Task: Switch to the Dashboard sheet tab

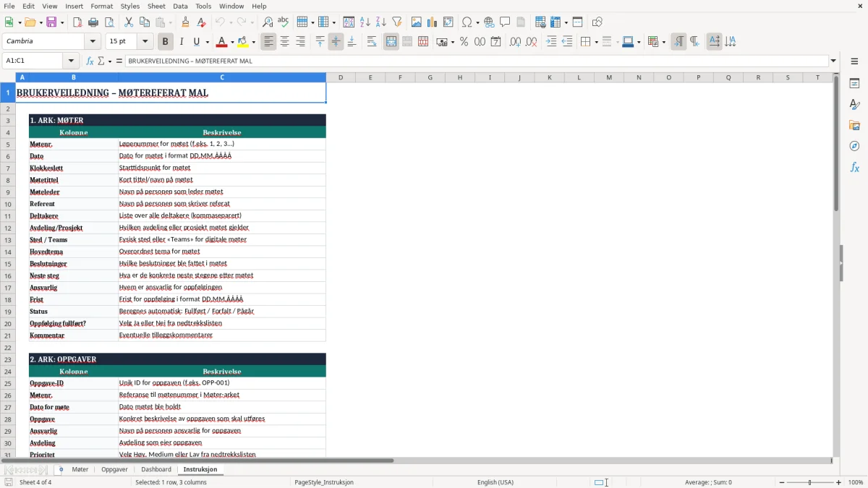Action: (x=156, y=469)
